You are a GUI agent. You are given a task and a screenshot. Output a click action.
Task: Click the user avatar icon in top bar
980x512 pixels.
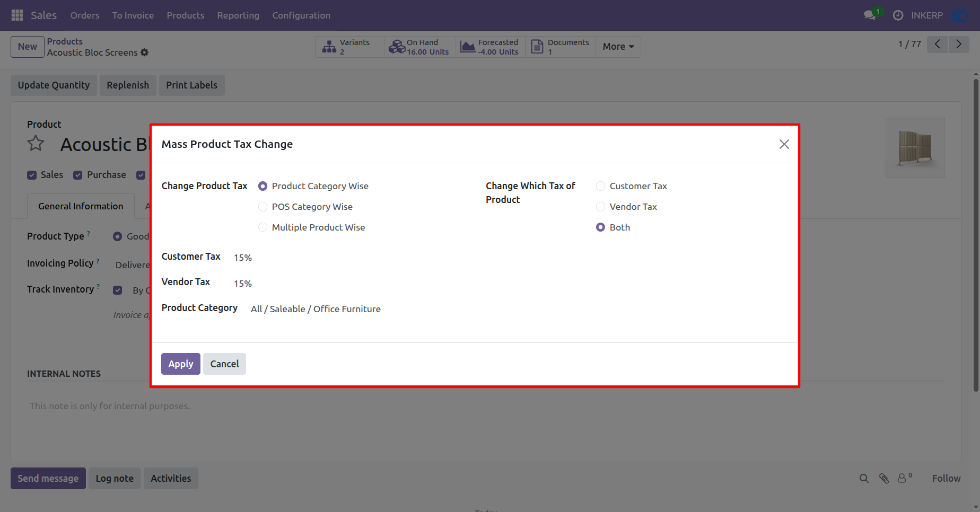tap(960, 15)
